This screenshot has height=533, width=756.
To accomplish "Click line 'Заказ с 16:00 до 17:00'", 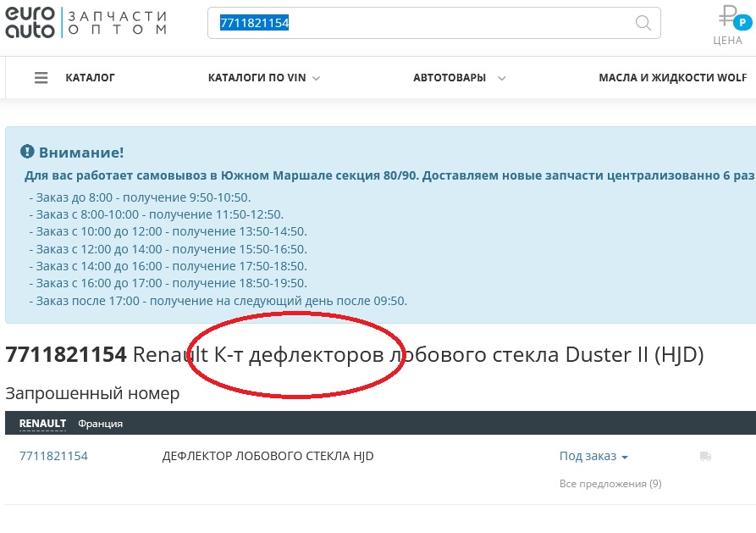I will click(168, 283).
